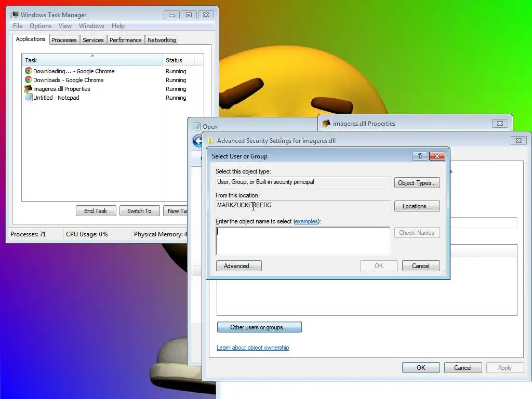Open the Object Types dialog

417,183
